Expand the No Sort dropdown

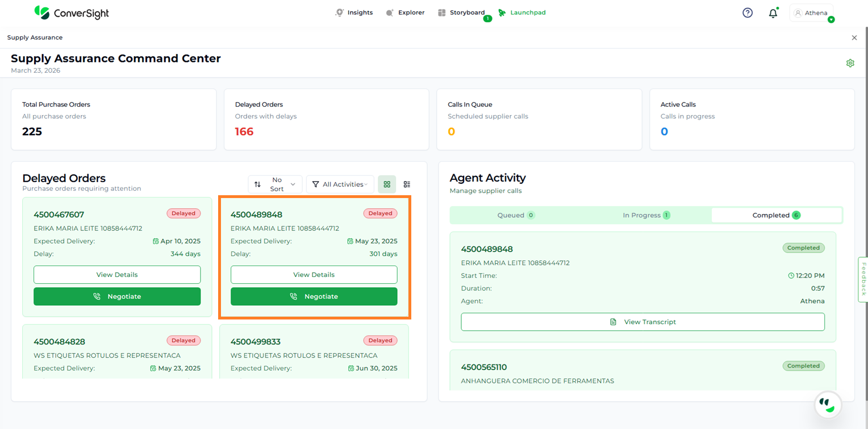275,184
